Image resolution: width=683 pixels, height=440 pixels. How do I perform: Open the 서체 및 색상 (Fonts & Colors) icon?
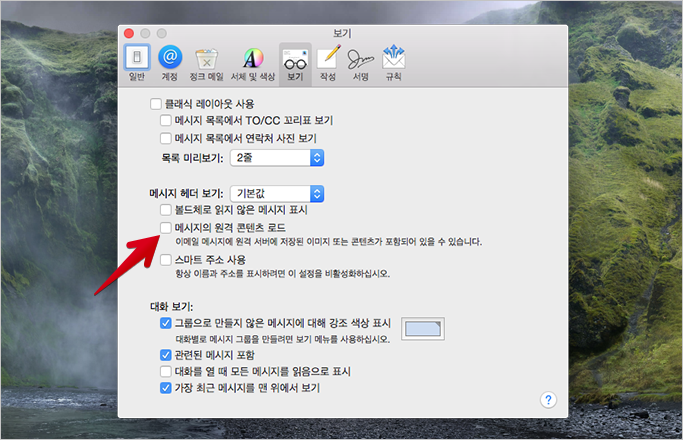tap(253, 58)
